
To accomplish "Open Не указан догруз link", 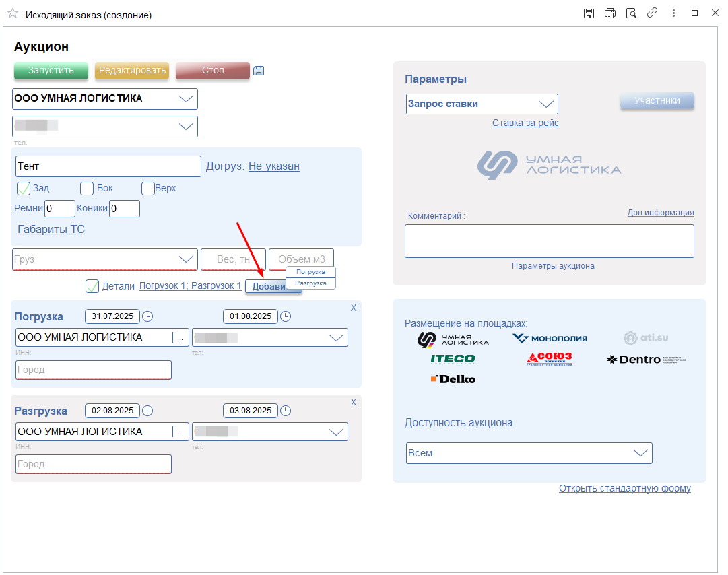I will [x=274, y=166].
